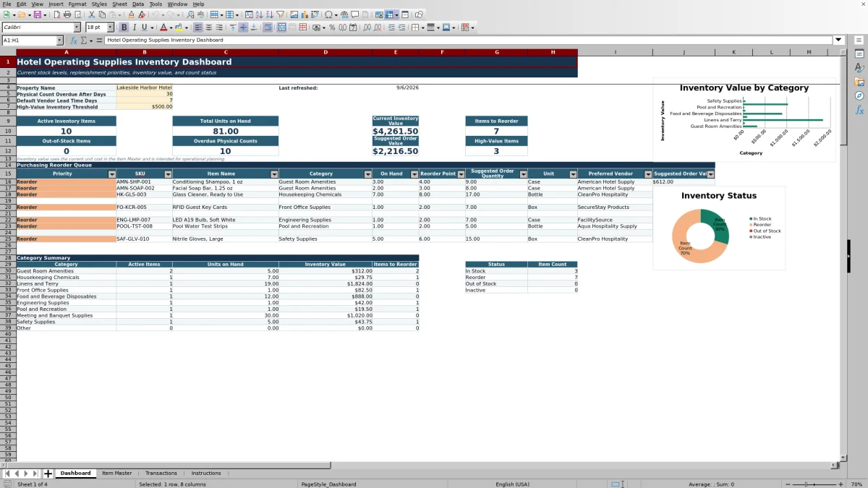The height and width of the screenshot is (488, 868).
Task: Click the Font Color red A swatch
Action: (x=163, y=27)
